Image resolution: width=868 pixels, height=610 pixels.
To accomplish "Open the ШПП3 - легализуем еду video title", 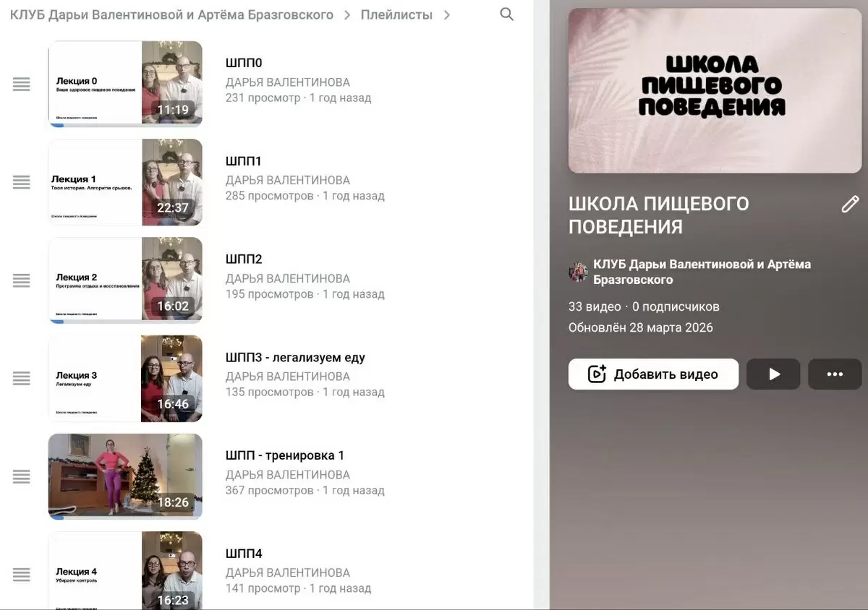I will coord(295,358).
